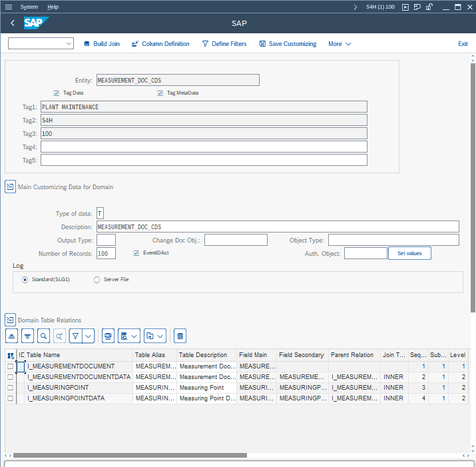This screenshot has height=467, width=476.
Task: Open the Help menu
Action: (x=53, y=7)
